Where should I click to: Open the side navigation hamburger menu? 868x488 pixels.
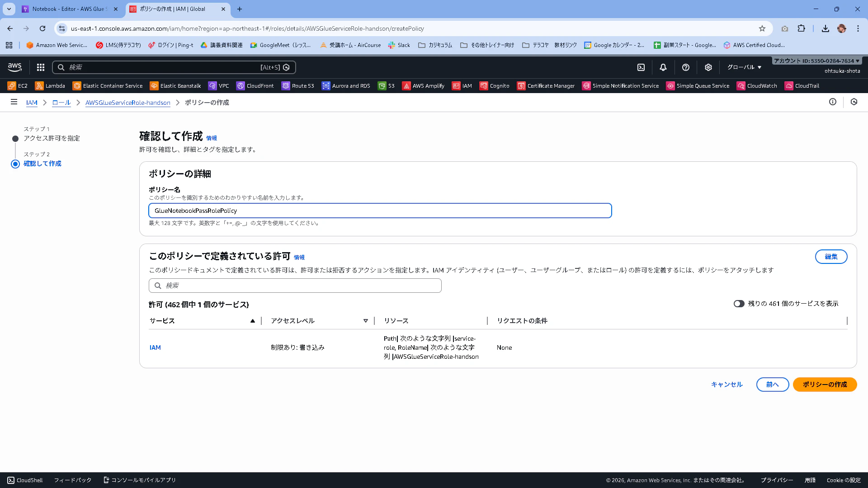[x=14, y=102]
